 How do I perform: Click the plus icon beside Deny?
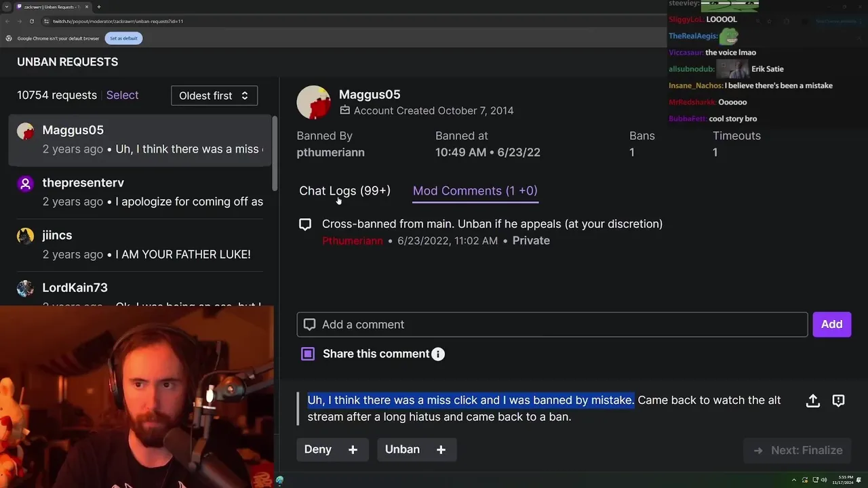coord(353,449)
